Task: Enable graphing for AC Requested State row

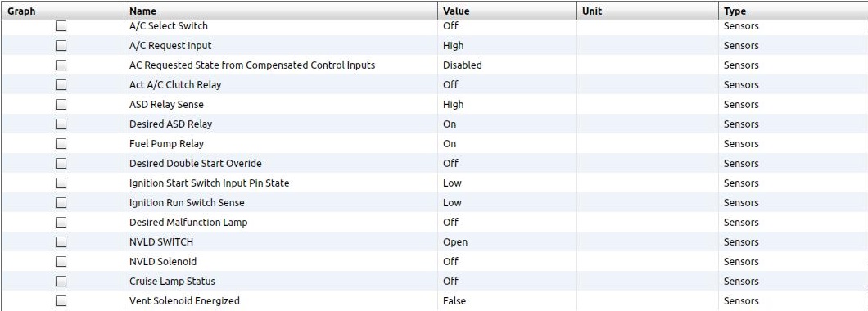Action: point(61,65)
